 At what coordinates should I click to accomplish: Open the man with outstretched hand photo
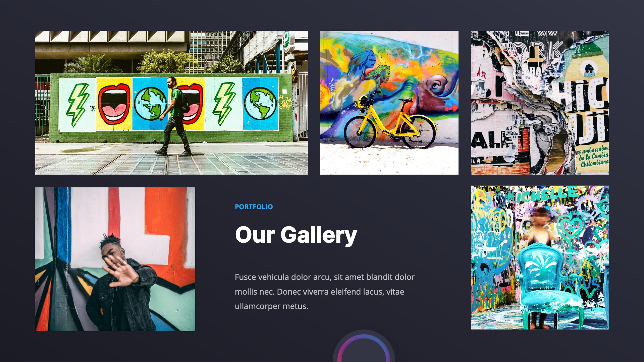tap(115, 259)
